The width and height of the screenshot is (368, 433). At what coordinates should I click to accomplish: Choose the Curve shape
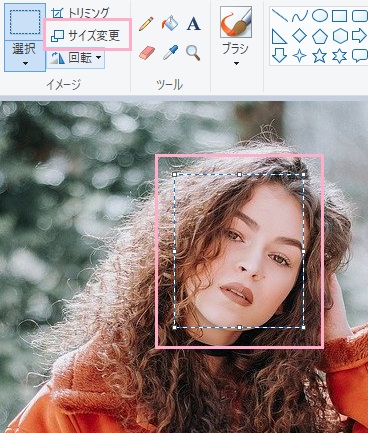click(300, 16)
